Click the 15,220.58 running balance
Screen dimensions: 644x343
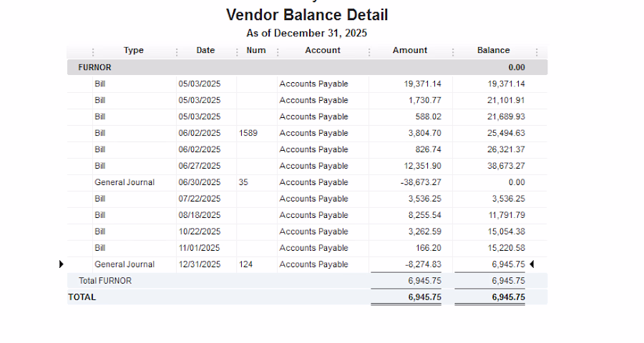pyautogui.click(x=506, y=248)
